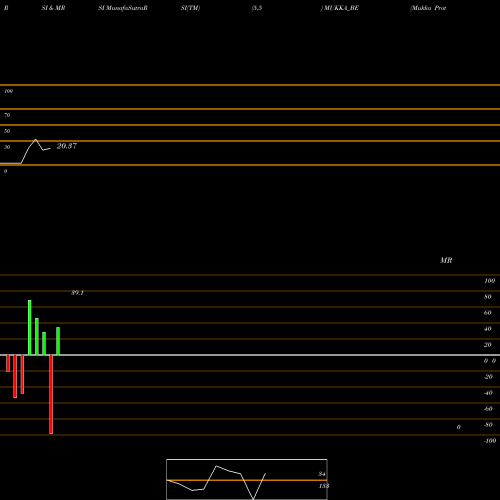Click the -80 label on MR axis
Viewport: 500px width, 500px height.
[488, 425]
